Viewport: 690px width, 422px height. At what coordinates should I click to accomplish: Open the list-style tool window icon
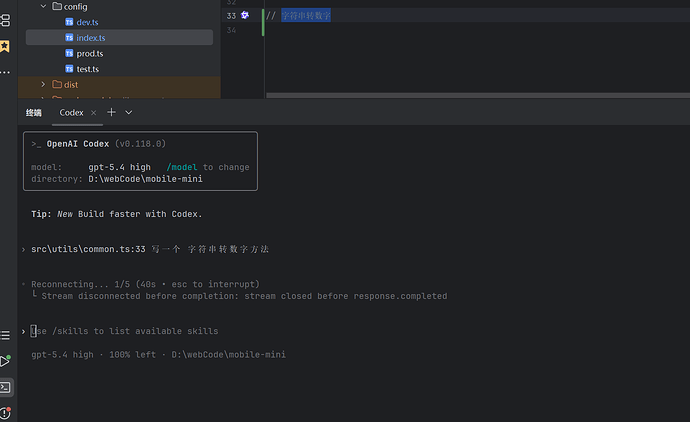coord(5,335)
